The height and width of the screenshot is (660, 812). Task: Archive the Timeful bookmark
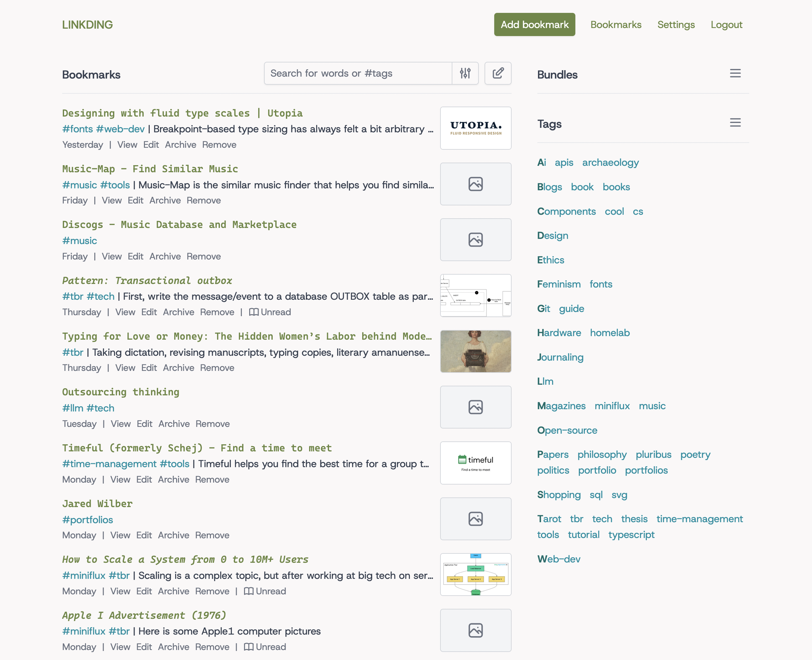pos(173,480)
